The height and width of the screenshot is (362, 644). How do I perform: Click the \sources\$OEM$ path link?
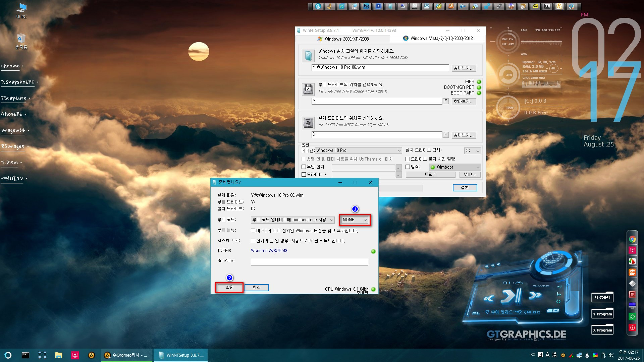click(269, 251)
